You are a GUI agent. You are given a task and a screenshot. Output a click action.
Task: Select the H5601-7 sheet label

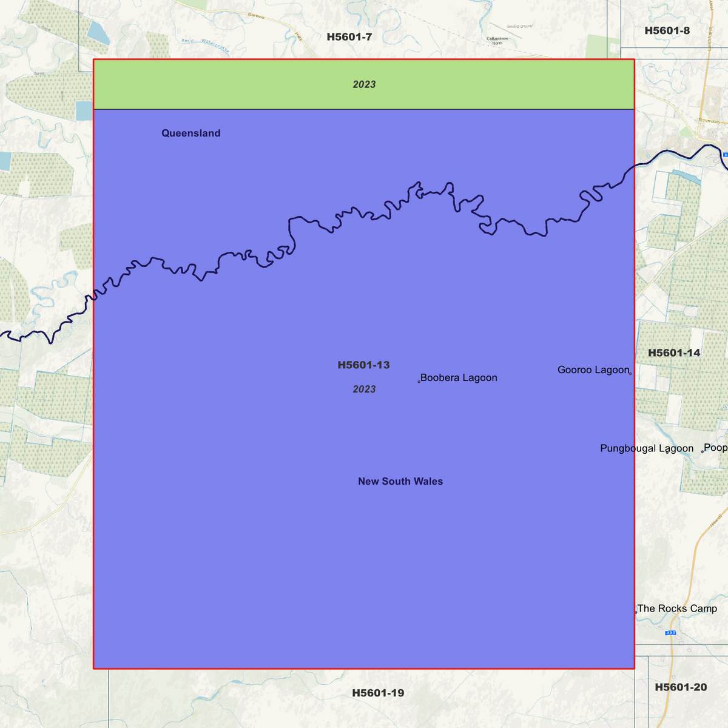coord(349,37)
